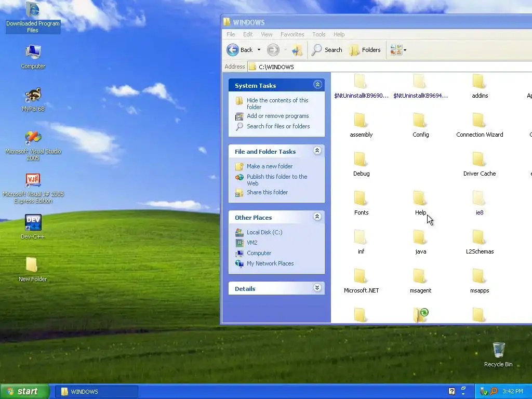Click Hide the contents of this folder
Image resolution: width=532 pixels, height=399 pixels.
point(277,103)
